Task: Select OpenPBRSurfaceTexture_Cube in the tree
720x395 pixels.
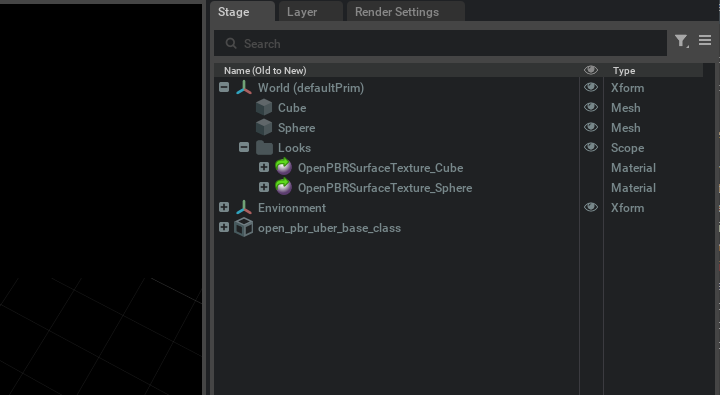Action: tap(380, 168)
